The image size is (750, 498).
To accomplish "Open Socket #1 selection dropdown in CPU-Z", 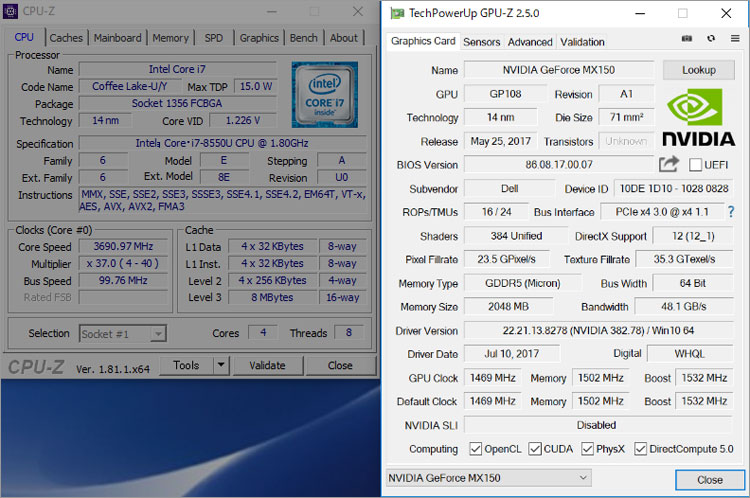I will coord(122,333).
